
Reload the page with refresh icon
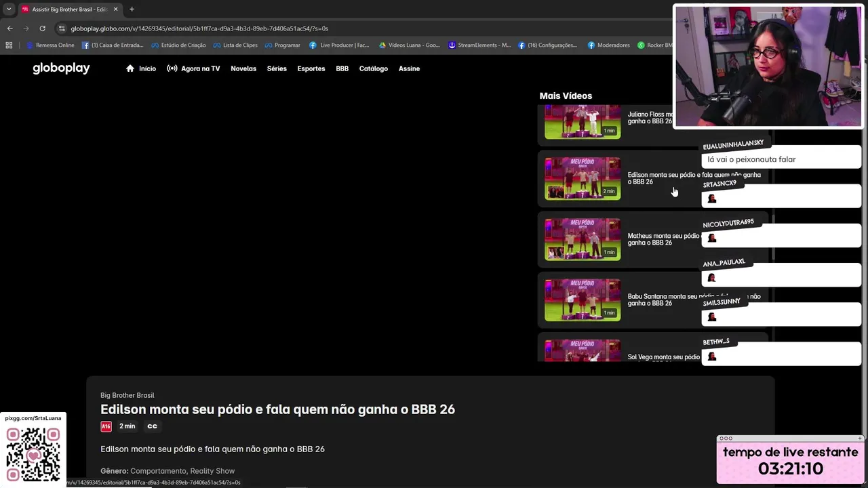pos(42,28)
